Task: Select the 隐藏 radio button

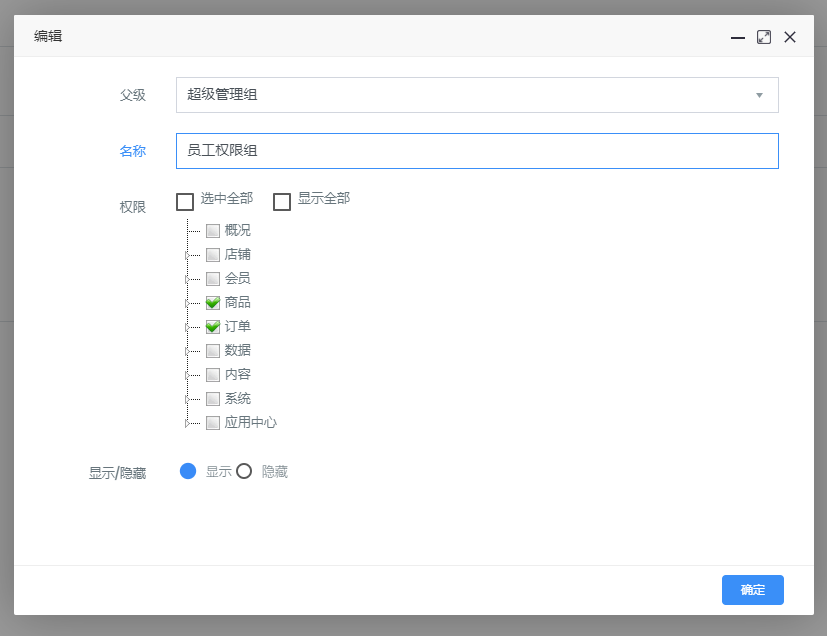Action: coord(244,471)
